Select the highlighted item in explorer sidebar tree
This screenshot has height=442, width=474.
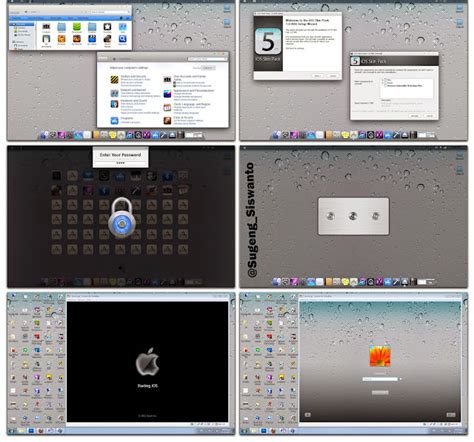22,24
